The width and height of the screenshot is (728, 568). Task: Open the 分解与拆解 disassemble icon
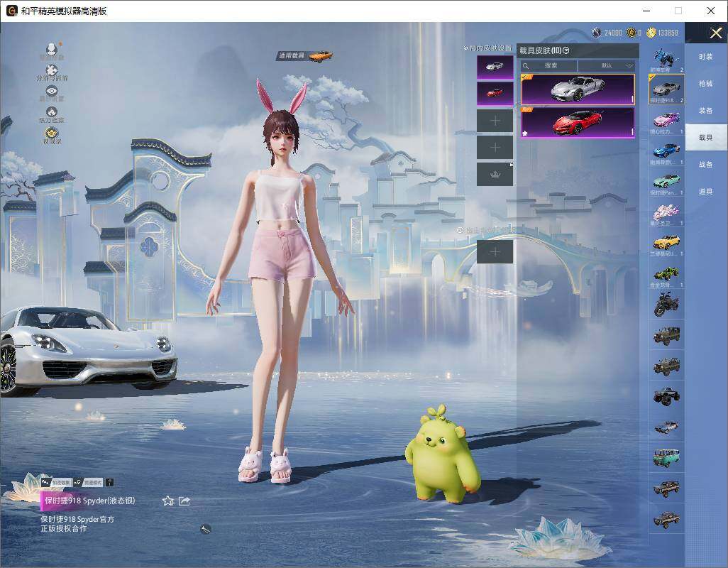pos(52,70)
